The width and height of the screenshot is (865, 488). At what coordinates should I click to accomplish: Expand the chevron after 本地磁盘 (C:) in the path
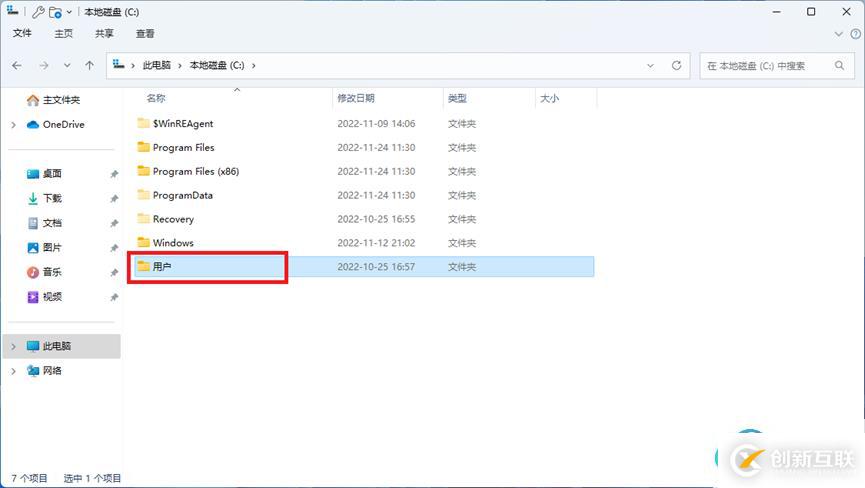[254, 66]
